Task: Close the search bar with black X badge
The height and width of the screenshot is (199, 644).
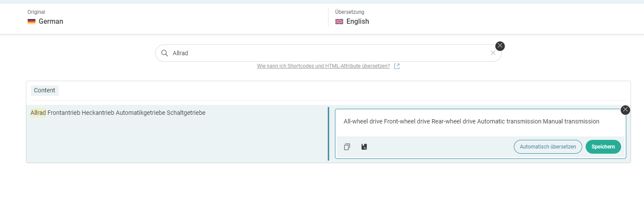Action: (x=500, y=46)
